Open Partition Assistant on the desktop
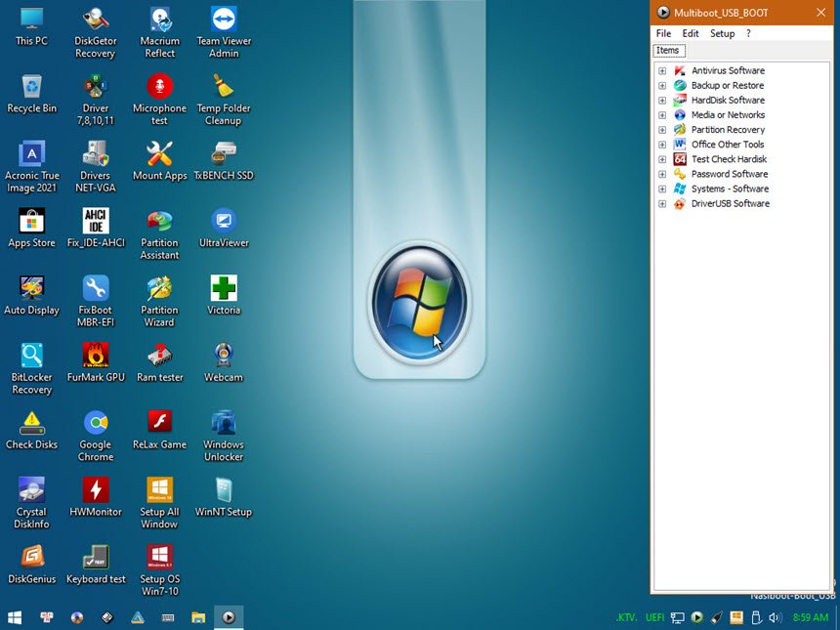Screen dimensions: 840x630 tap(159, 234)
